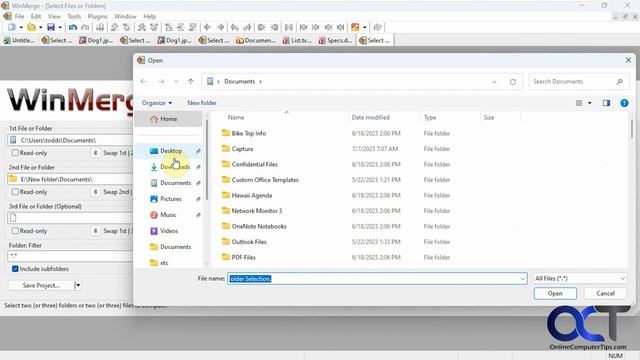Open the Edit menu in WinMerge
640x360 pixels.
[36, 16]
